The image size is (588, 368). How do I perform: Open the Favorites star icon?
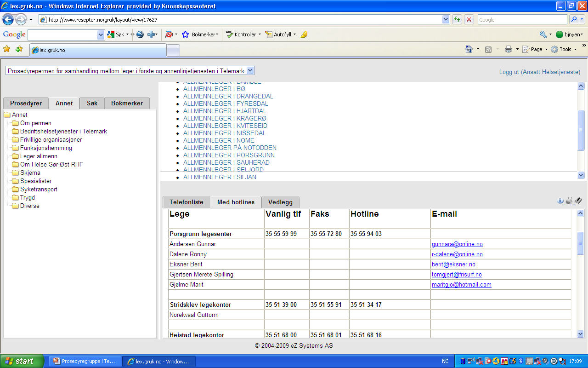7,49
